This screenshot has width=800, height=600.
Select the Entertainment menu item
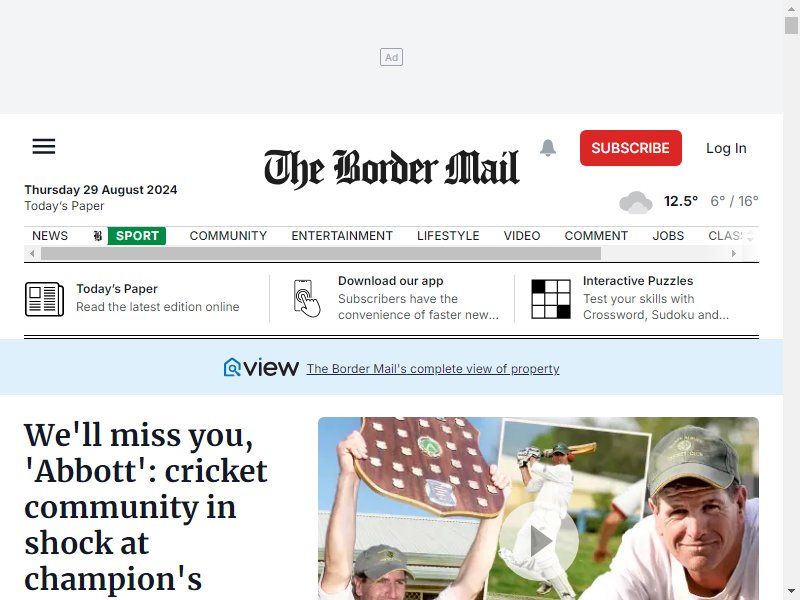pos(342,236)
